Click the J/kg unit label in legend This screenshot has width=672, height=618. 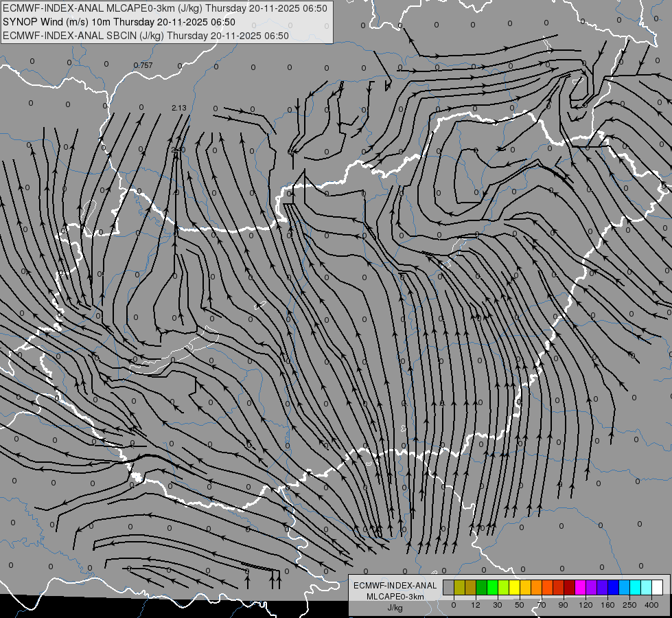395,608
